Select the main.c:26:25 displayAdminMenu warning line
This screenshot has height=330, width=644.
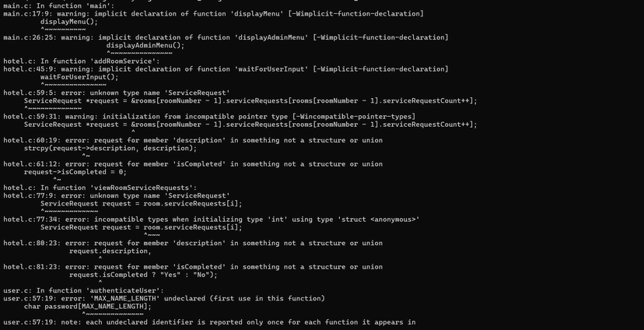[x=226, y=37]
